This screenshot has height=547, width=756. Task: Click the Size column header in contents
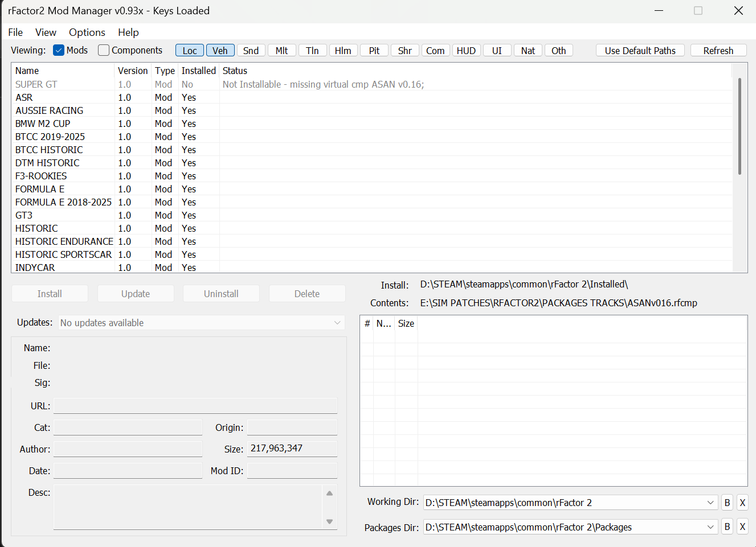[x=406, y=323]
